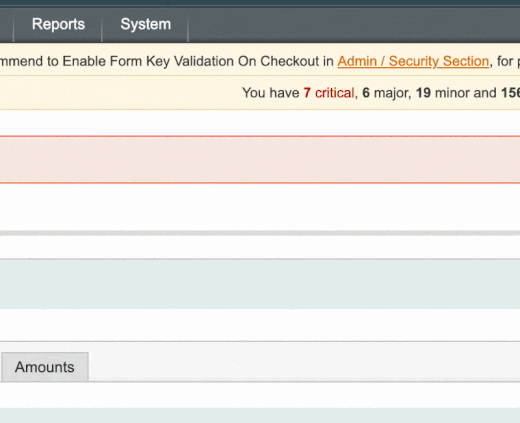Click the word 'Checkout' in the warning
This screenshot has width=520, height=423.
[289, 61]
